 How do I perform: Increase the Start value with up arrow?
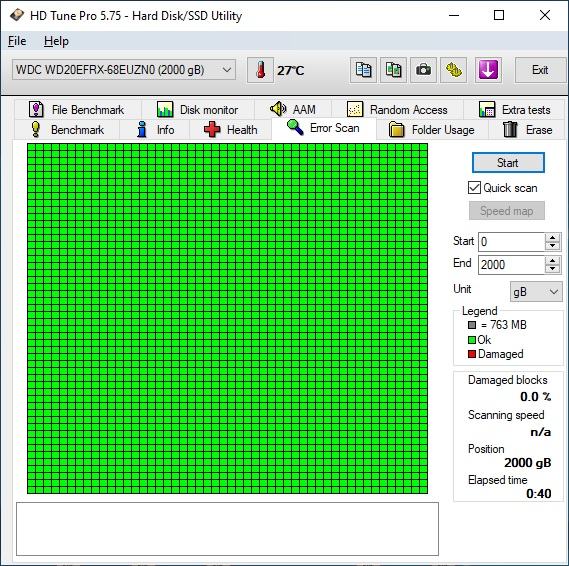(x=552, y=238)
